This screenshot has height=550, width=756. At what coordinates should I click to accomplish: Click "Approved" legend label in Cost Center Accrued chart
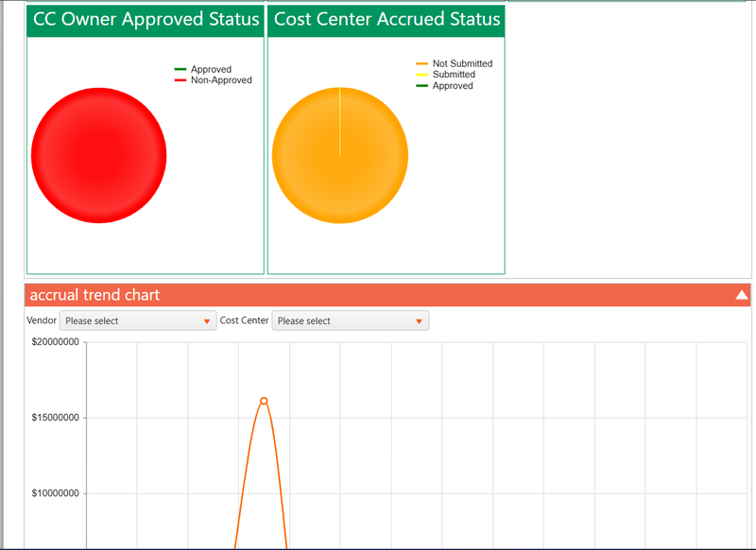point(453,86)
